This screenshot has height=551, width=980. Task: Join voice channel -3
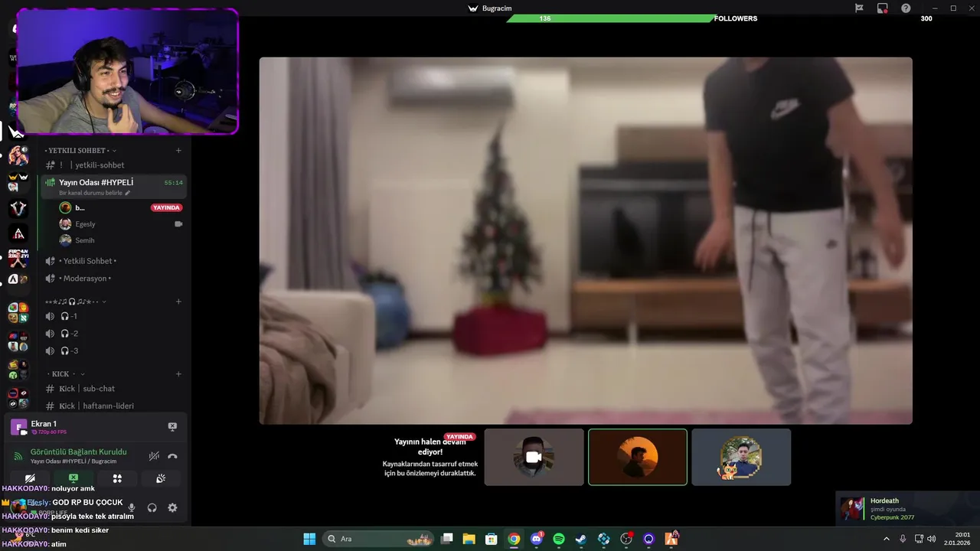coord(113,350)
